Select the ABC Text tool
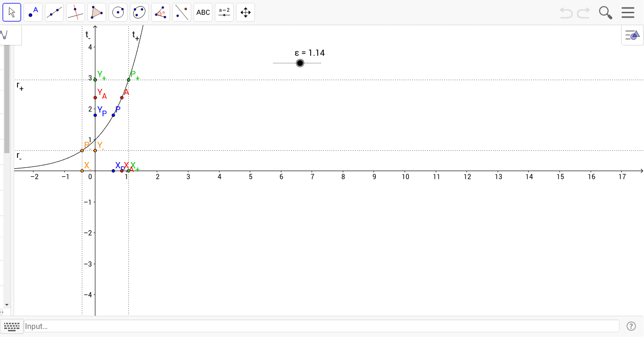Image resolution: width=644 pixels, height=337 pixels. point(203,12)
